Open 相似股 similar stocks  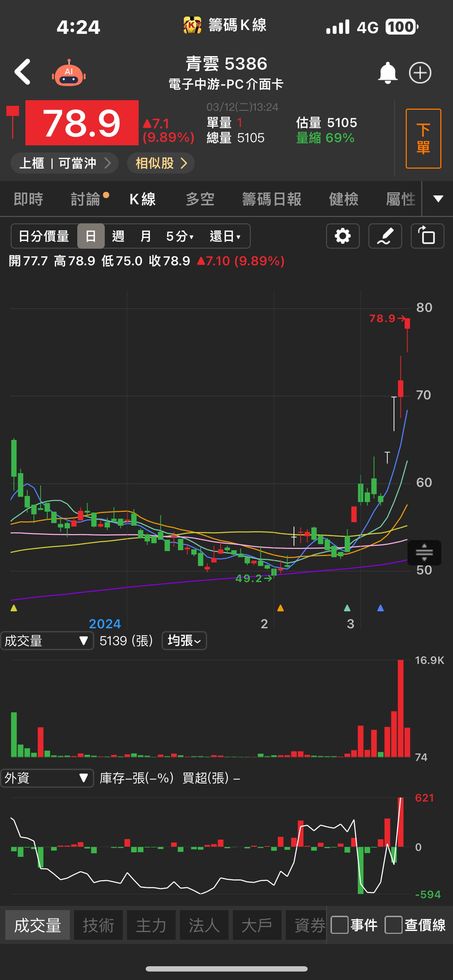pyautogui.click(x=161, y=163)
